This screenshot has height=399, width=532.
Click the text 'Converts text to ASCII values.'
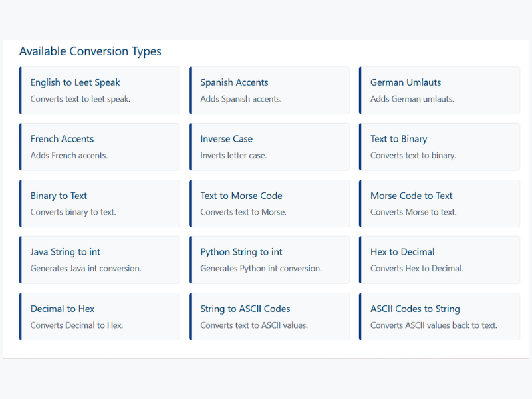[x=254, y=325]
